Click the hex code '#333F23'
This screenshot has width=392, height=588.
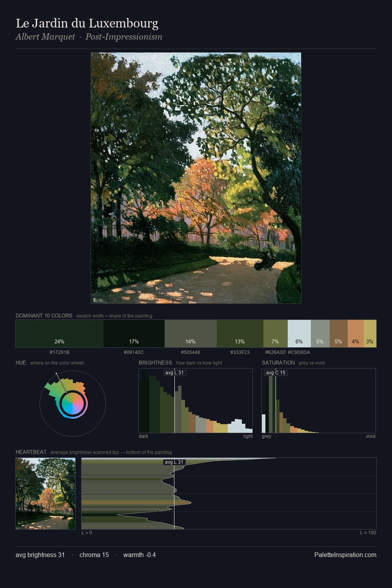pos(240,352)
